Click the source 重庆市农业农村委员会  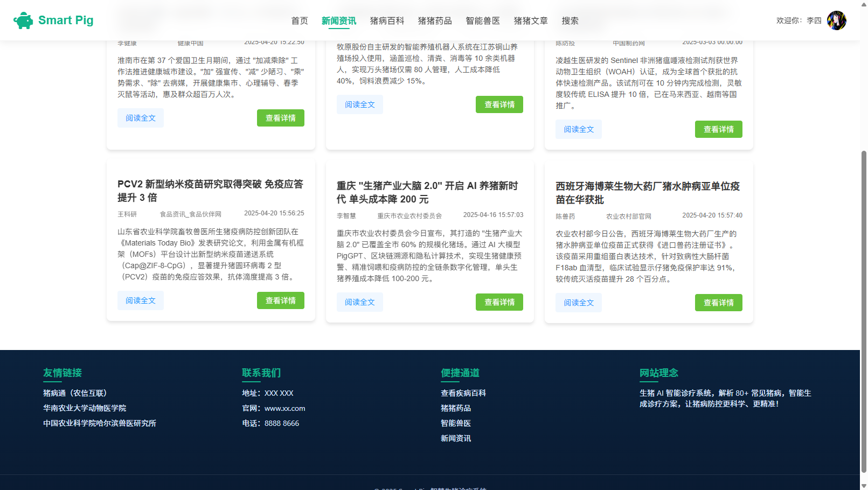pyautogui.click(x=409, y=216)
